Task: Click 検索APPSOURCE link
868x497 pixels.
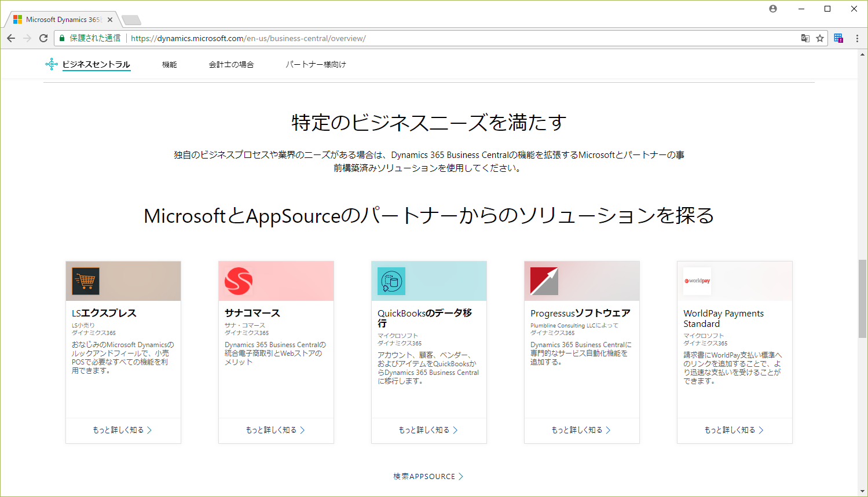Action: (x=428, y=476)
